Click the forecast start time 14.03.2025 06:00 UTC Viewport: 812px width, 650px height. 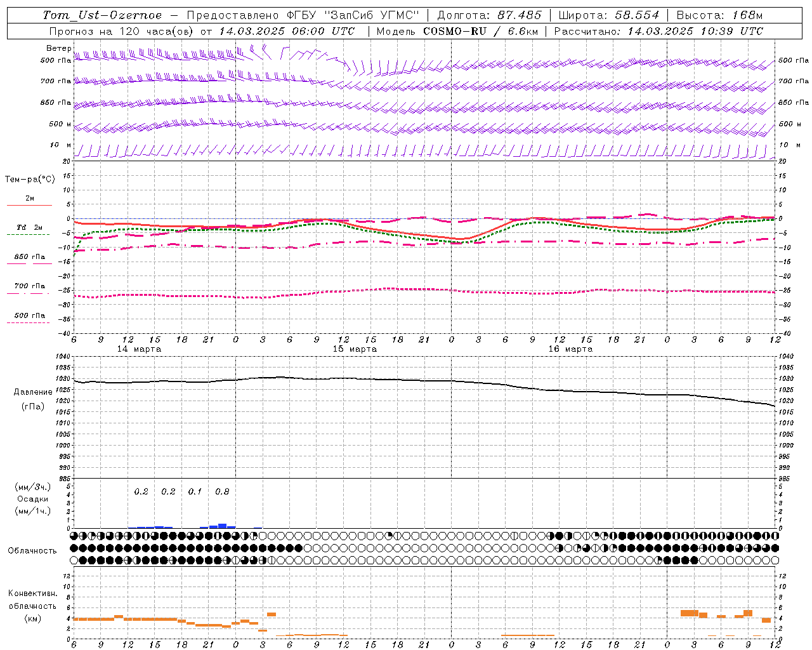(287, 31)
